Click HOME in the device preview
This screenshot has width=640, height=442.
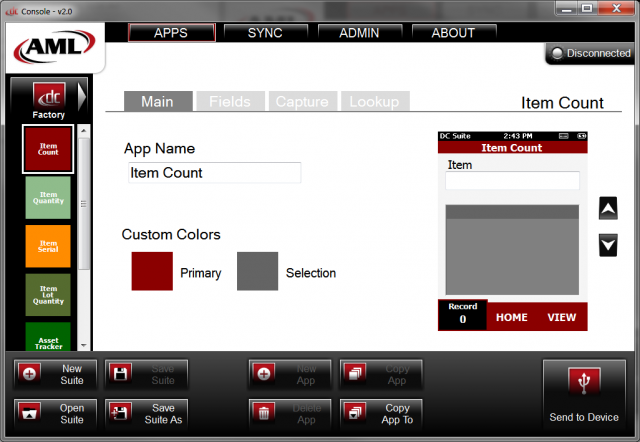point(512,317)
